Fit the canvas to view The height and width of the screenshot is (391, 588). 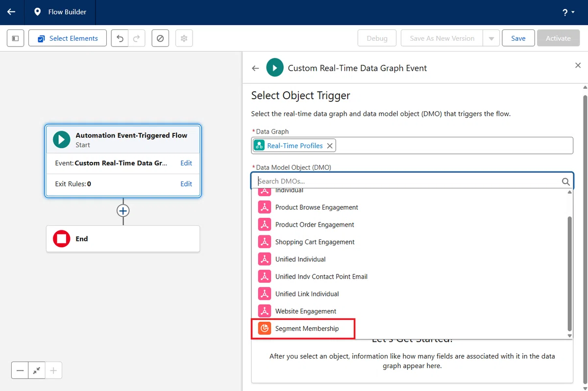pyautogui.click(x=37, y=371)
